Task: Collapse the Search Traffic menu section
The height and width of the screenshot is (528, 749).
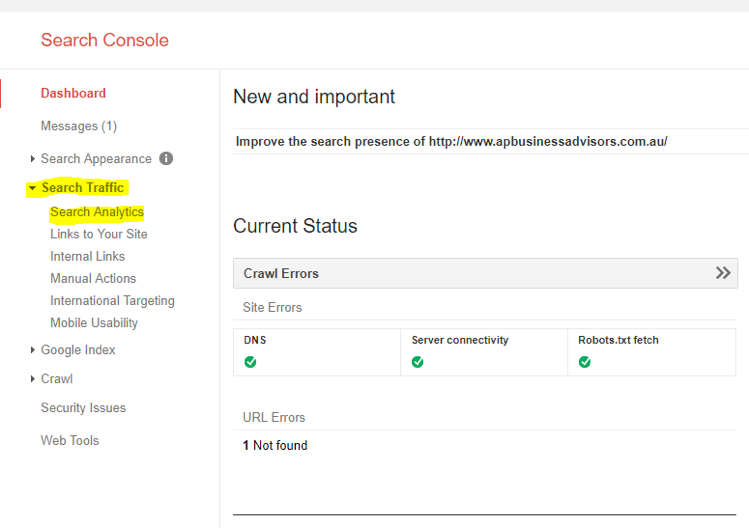Action: [x=82, y=187]
